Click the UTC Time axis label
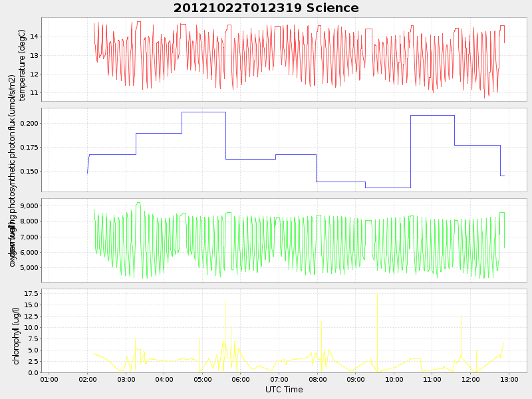532x399 pixels. coord(284,390)
